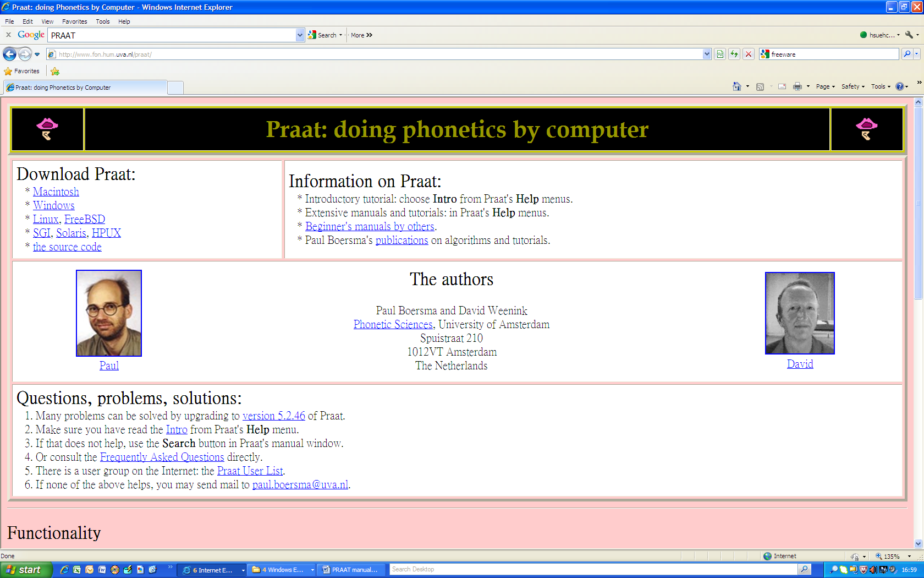This screenshot has width=924, height=578.
Task: Click the Compatibility View broken-page icon
Action: [x=720, y=54]
